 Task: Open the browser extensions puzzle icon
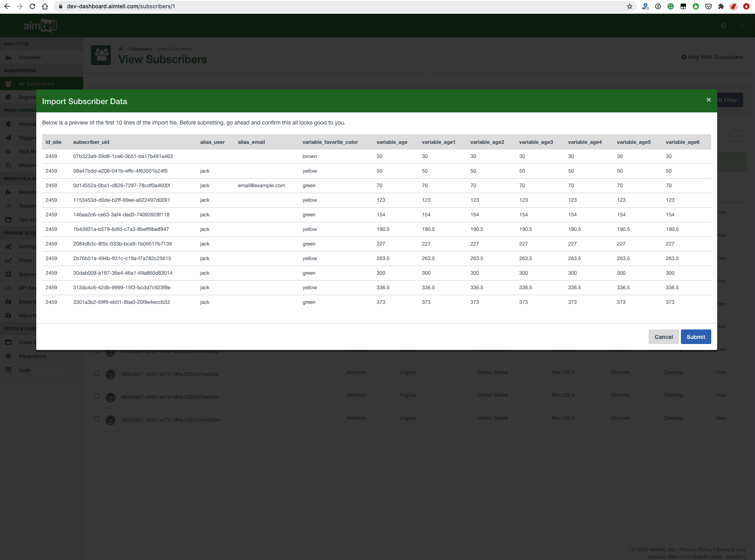point(721,6)
